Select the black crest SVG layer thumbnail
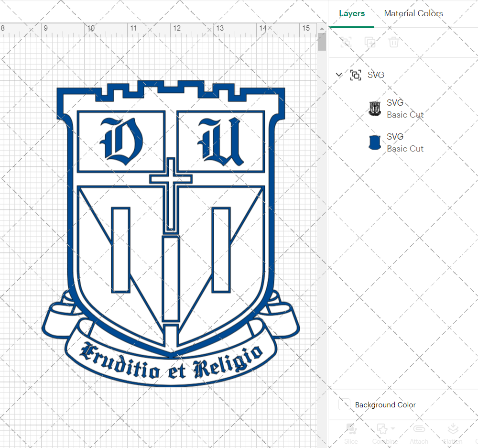 (x=375, y=109)
